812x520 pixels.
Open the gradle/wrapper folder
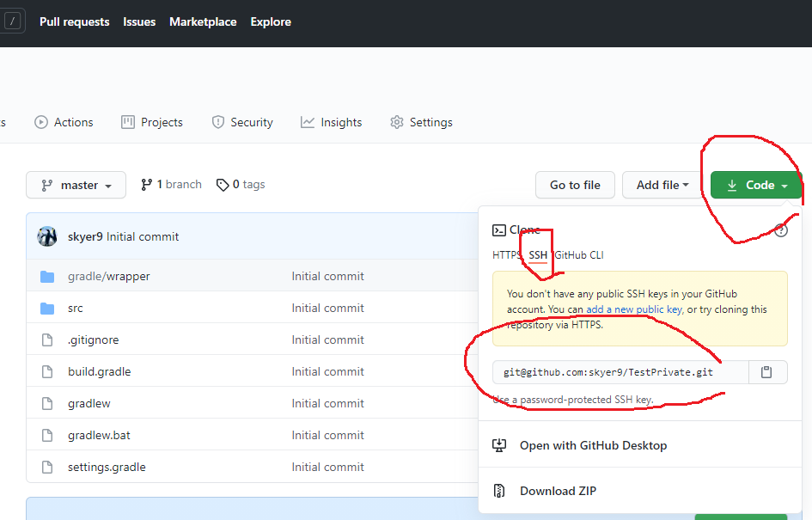(109, 277)
